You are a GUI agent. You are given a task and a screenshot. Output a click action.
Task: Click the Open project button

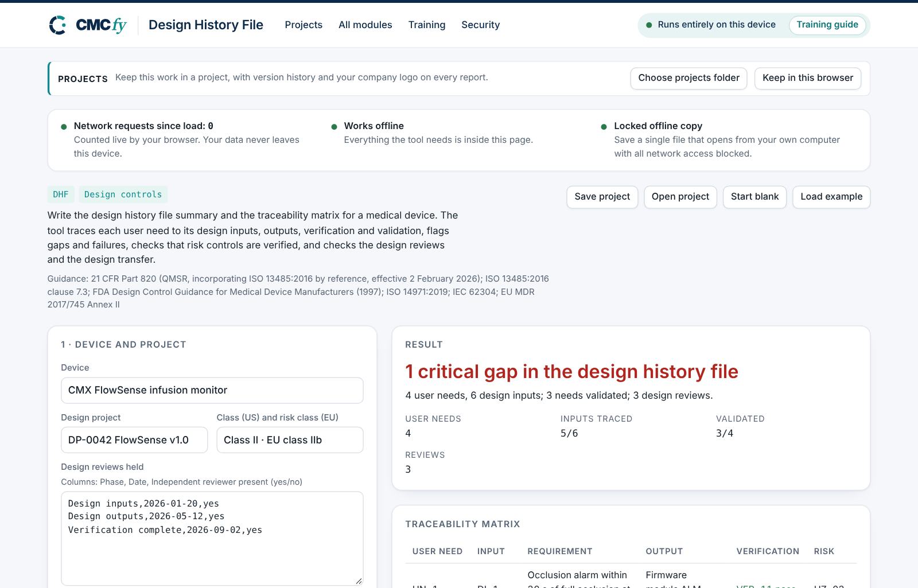[680, 197]
